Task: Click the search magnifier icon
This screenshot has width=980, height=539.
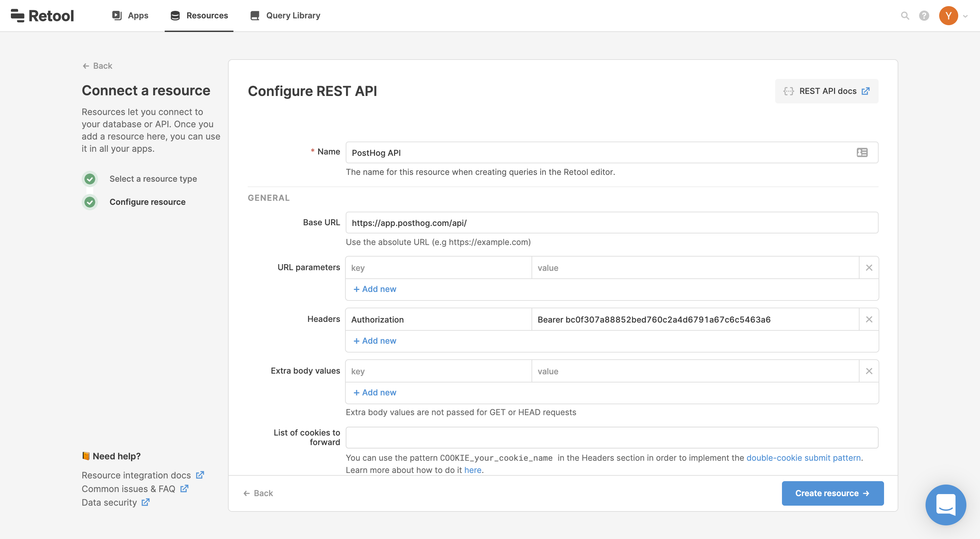Action: [905, 16]
